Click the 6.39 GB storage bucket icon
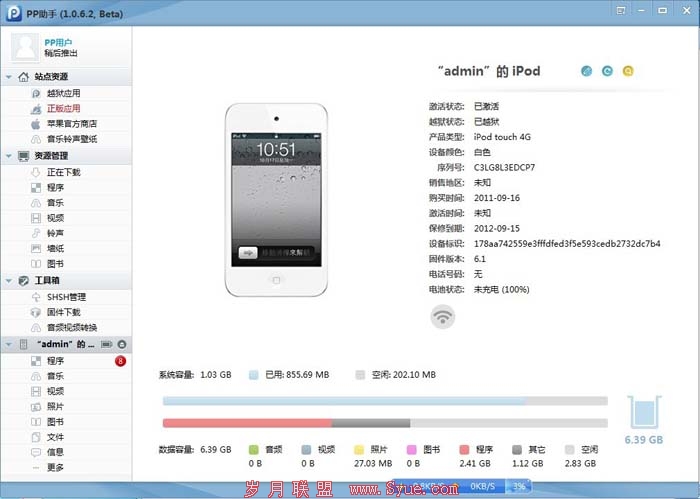 pyautogui.click(x=644, y=412)
